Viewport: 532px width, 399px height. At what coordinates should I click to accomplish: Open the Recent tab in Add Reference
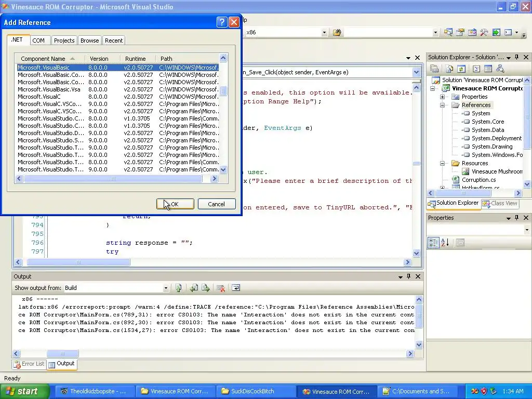tap(114, 41)
